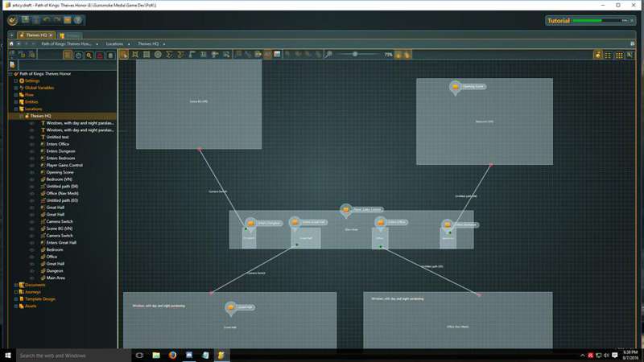644x362 pixels.
Task: Select the pointer tool in the canvas toolbar
Action: pyautogui.click(x=124, y=55)
